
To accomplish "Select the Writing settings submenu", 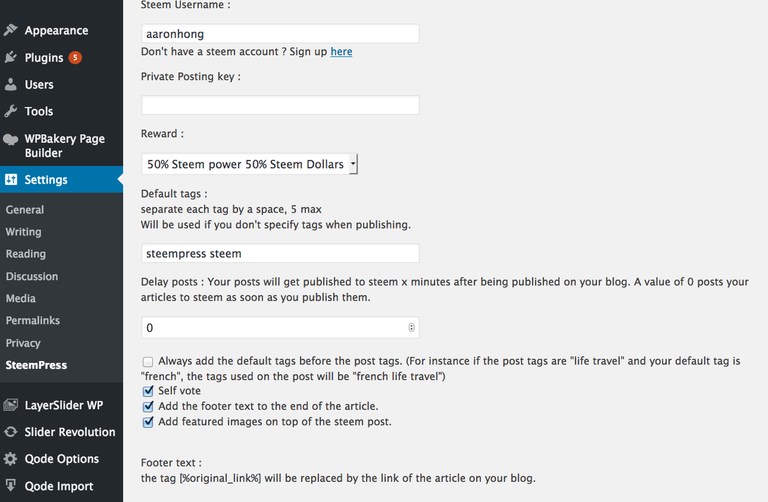I will pyautogui.click(x=24, y=232).
